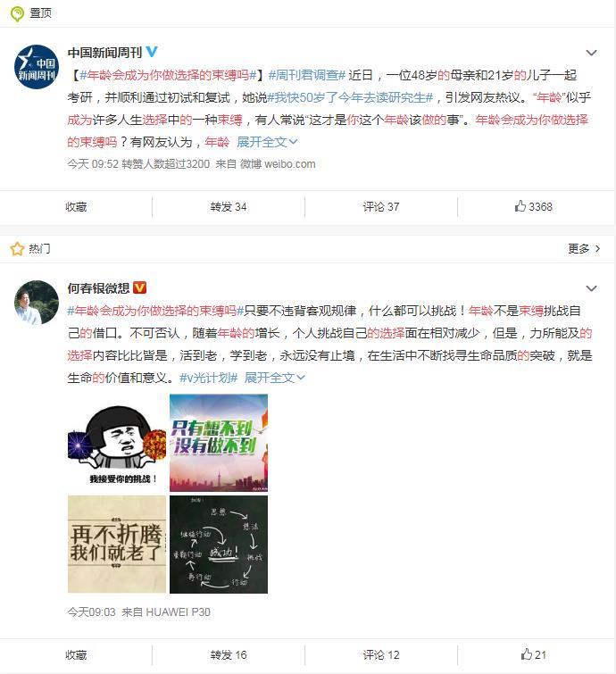Open the #周刊君调查# hashtag link
616x674 pixels.
click(307, 75)
